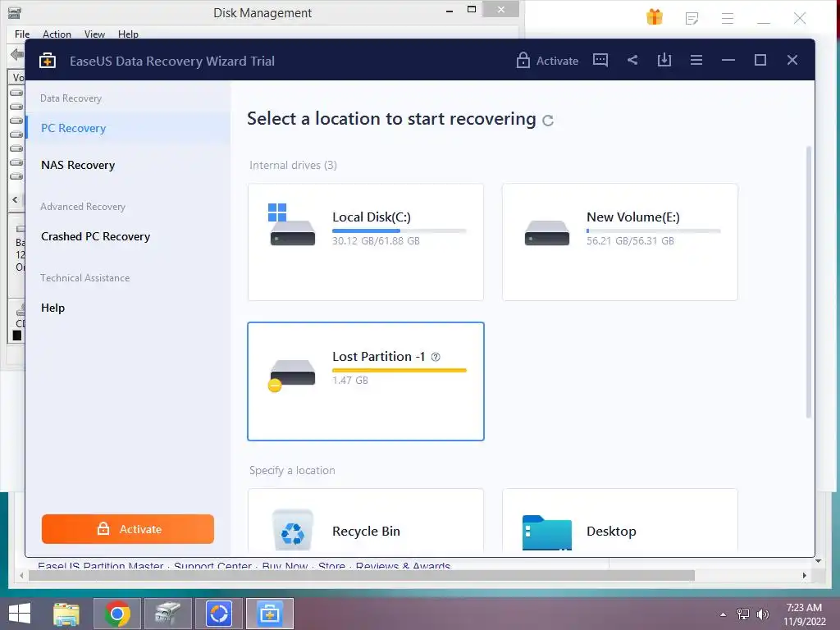Viewport: 840px width, 630px height.
Task: Click the Local Disk(C:) drive icon
Action: [x=291, y=225]
